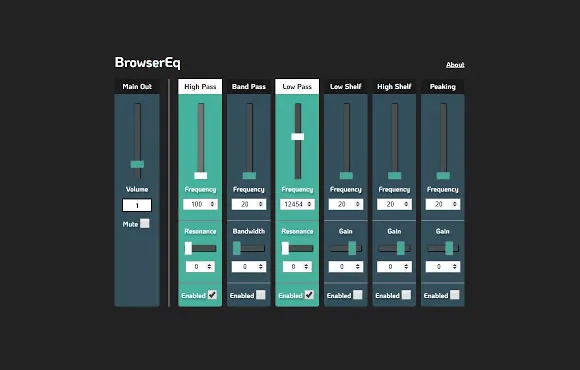Click the Band Pass Bandwidth value field
The height and width of the screenshot is (370, 580).
coord(249,267)
